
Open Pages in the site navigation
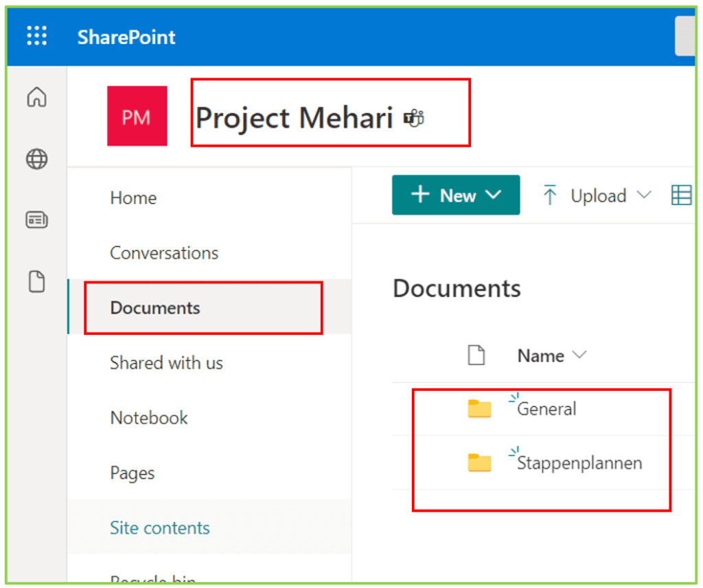click(x=132, y=473)
